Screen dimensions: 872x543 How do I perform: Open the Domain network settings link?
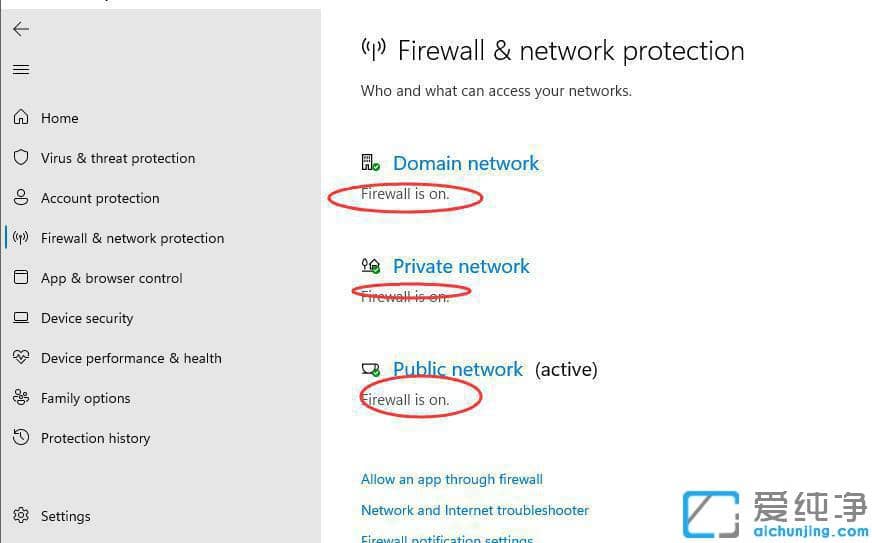[x=465, y=163]
